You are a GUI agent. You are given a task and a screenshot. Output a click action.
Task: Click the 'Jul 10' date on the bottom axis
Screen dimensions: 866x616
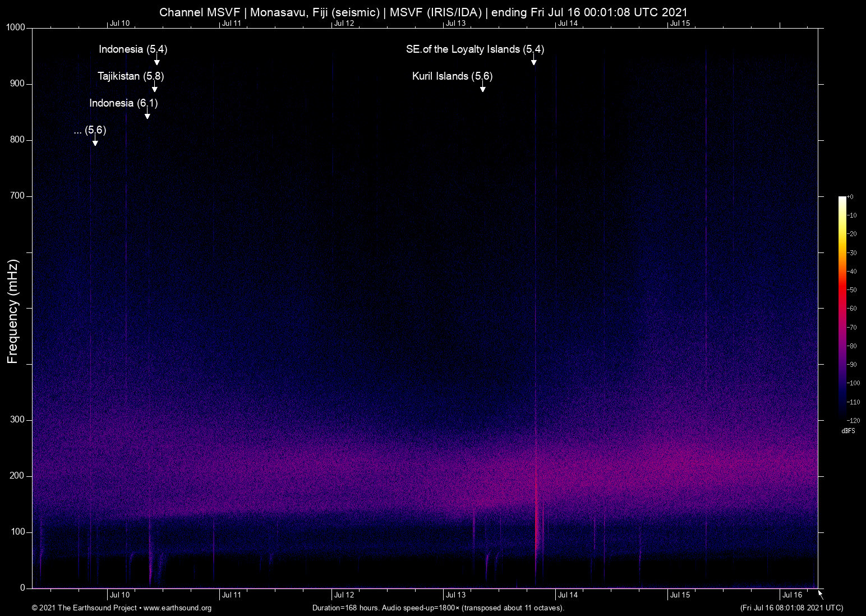(119, 595)
